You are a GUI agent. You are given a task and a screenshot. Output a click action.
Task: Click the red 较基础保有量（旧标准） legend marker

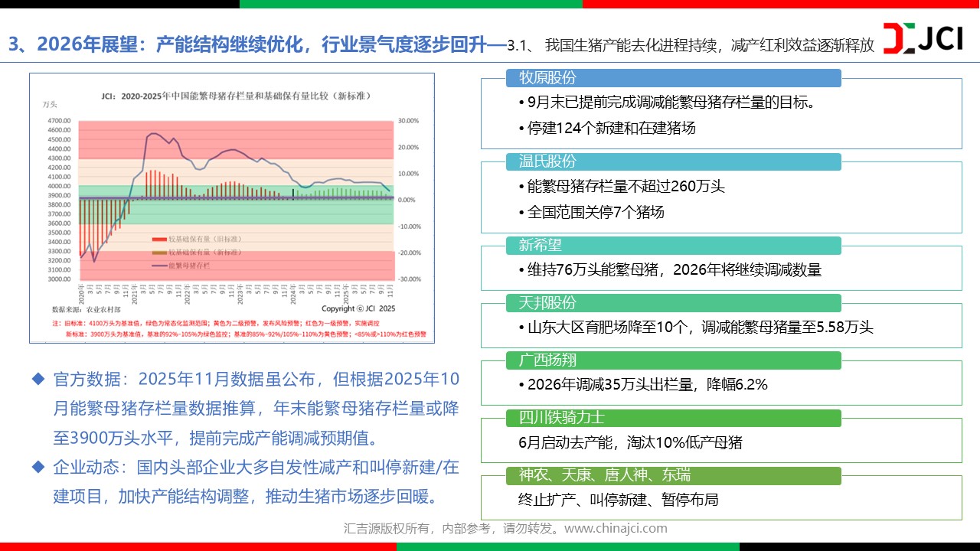click(159, 240)
